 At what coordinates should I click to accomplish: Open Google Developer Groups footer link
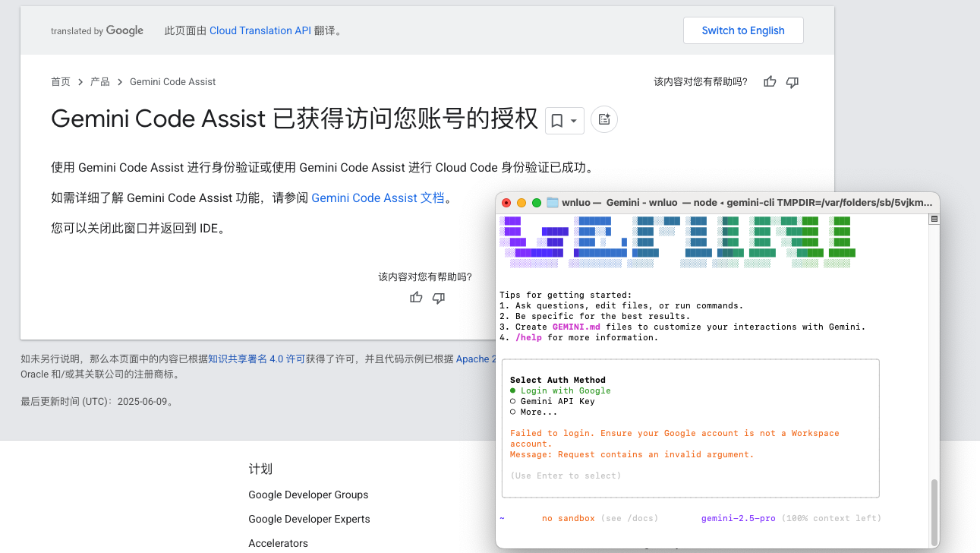(308, 495)
